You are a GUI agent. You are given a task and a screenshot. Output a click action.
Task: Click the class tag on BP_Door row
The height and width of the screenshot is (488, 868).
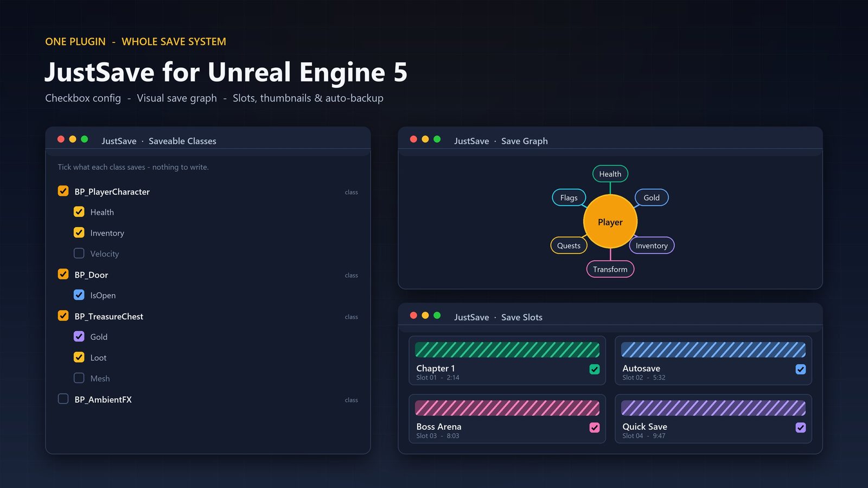[x=352, y=275]
